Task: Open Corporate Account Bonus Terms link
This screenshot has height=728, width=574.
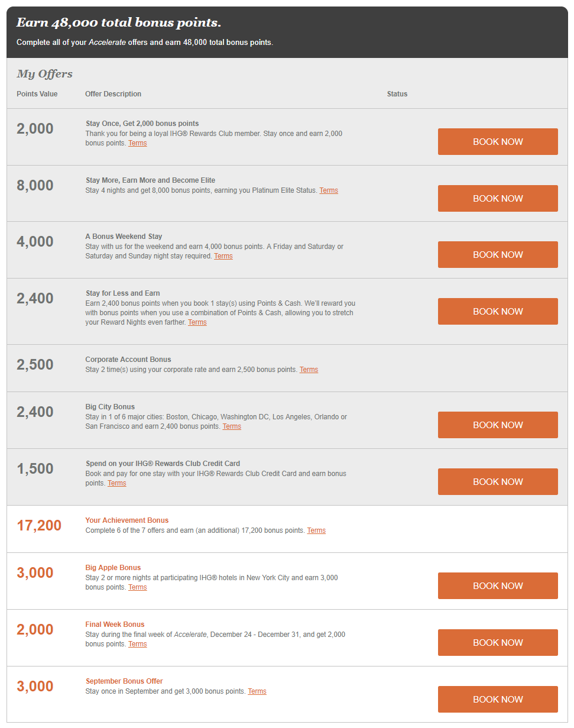Action: coord(309,370)
